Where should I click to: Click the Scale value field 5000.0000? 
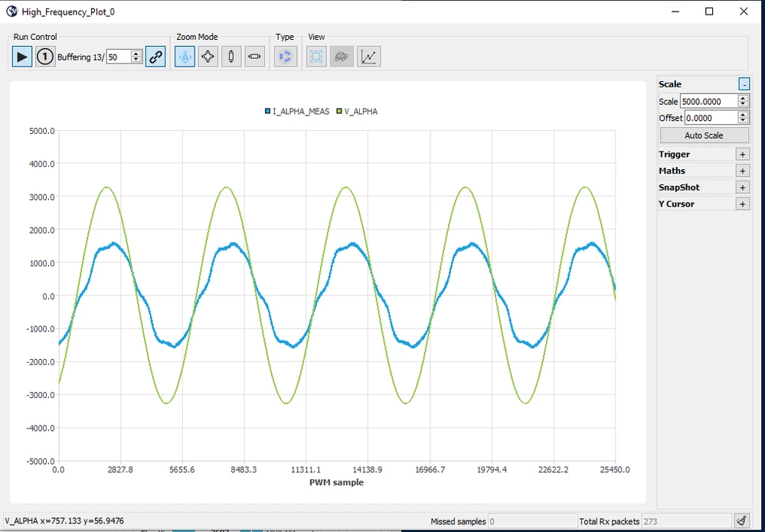coord(709,102)
